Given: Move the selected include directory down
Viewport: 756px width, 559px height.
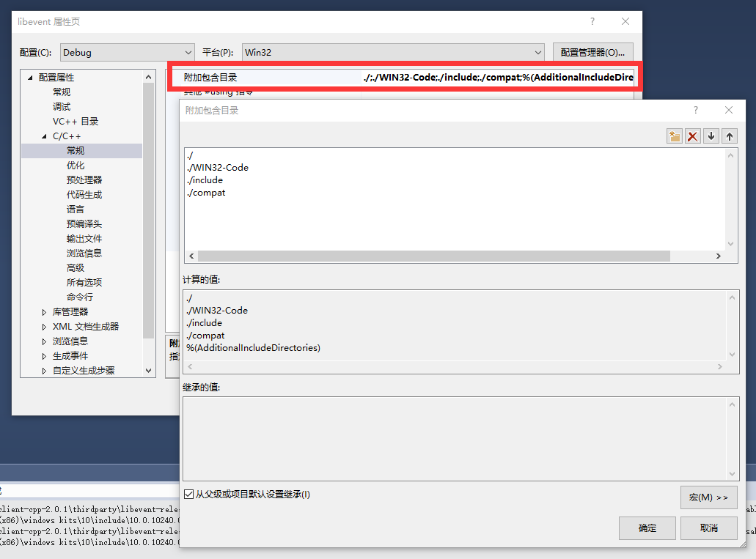Looking at the screenshot, I should [x=710, y=136].
